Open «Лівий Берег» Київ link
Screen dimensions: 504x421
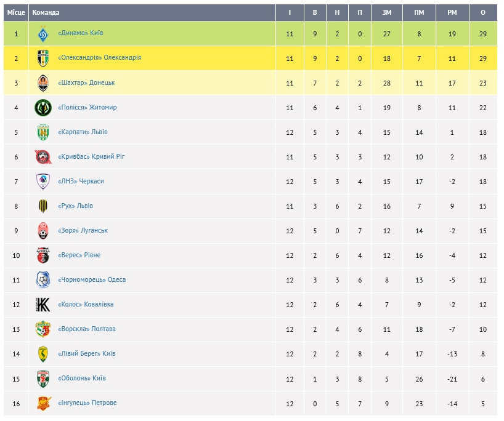pyautogui.click(x=86, y=353)
